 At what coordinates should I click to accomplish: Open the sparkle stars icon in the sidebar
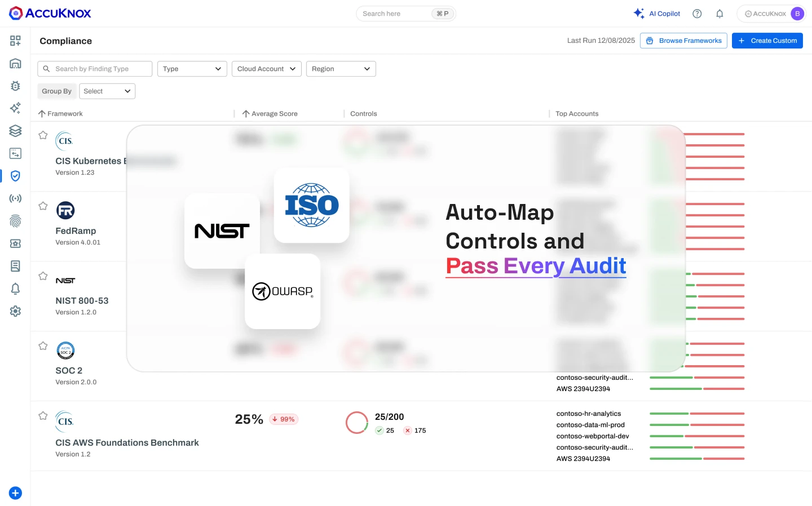pyautogui.click(x=15, y=108)
